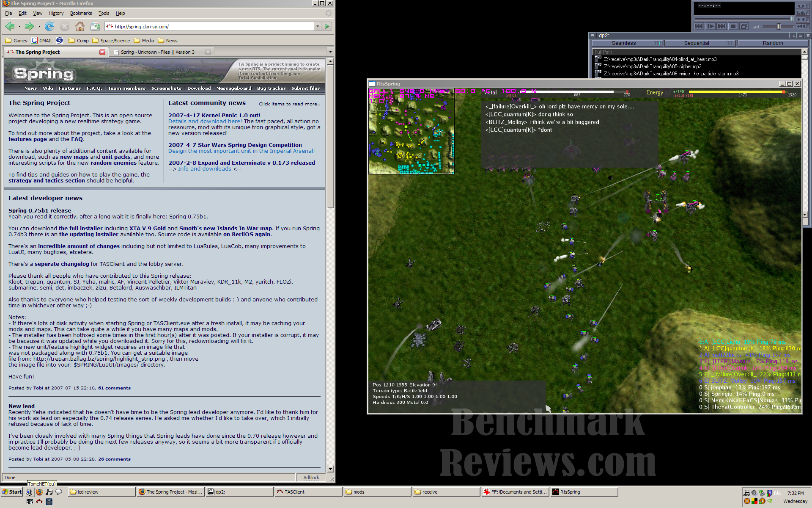Image resolution: width=812 pixels, height=508 pixels.
Task: Click the Windows Start button
Action: pos(12,492)
